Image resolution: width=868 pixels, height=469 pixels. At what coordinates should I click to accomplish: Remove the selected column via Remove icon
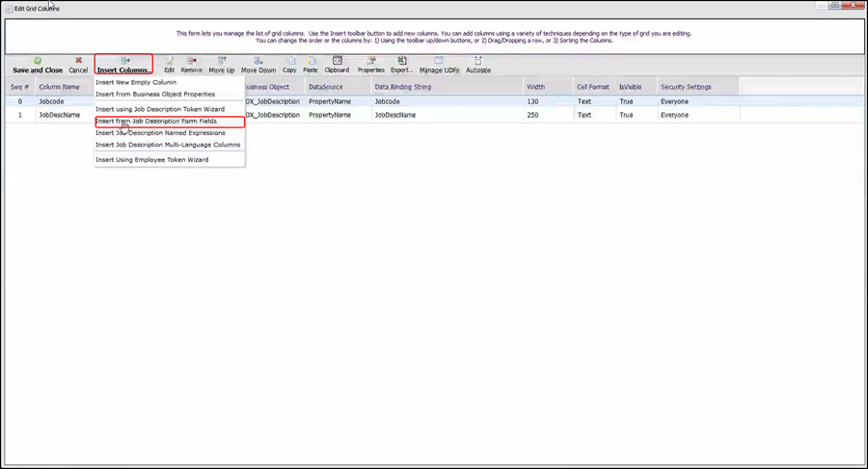tap(192, 65)
